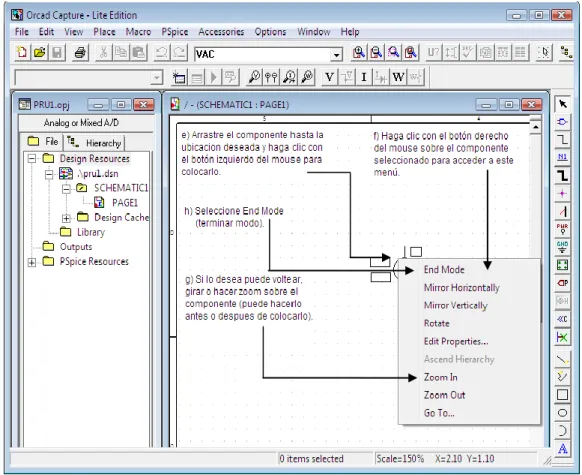Click the Voltage marker V icon

tap(329, 77)
